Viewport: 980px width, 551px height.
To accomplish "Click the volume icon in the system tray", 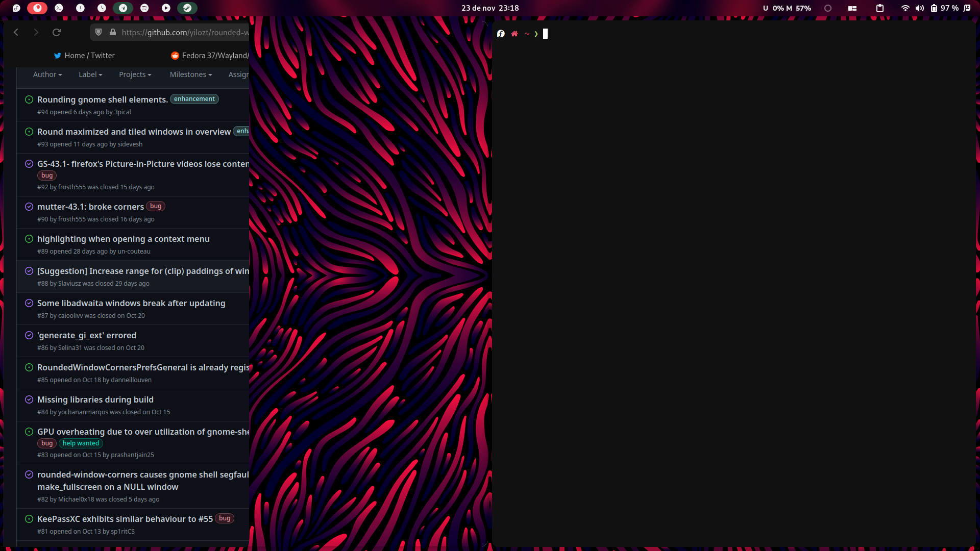I will [x=920, y=8].
